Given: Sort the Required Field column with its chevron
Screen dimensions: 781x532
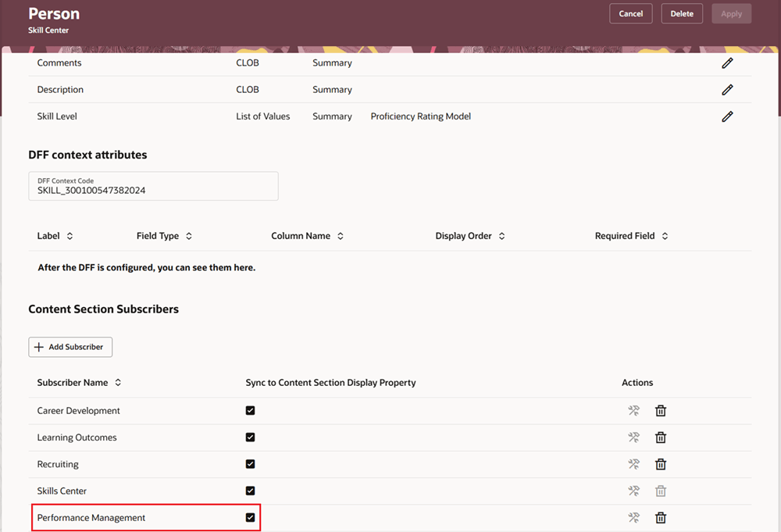Looking at the screenshot, I should pos(663,235).
